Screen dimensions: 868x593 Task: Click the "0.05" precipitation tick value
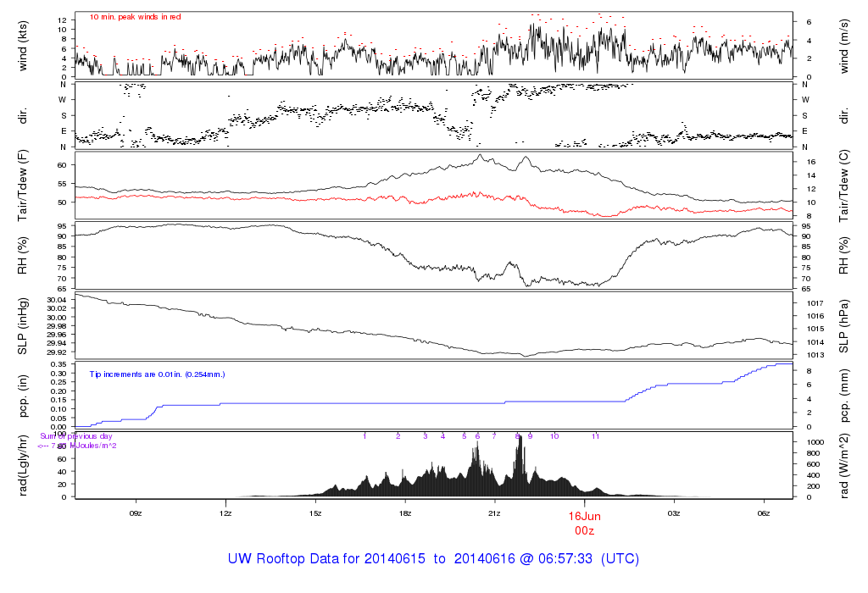58,418
